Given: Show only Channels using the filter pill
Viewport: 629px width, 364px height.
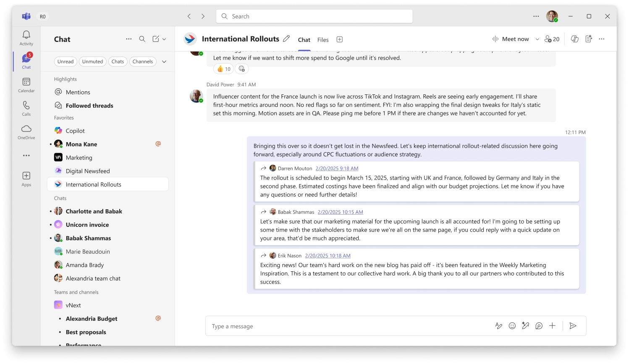Looking at the screenshot, I should click(x=143, y=61).
